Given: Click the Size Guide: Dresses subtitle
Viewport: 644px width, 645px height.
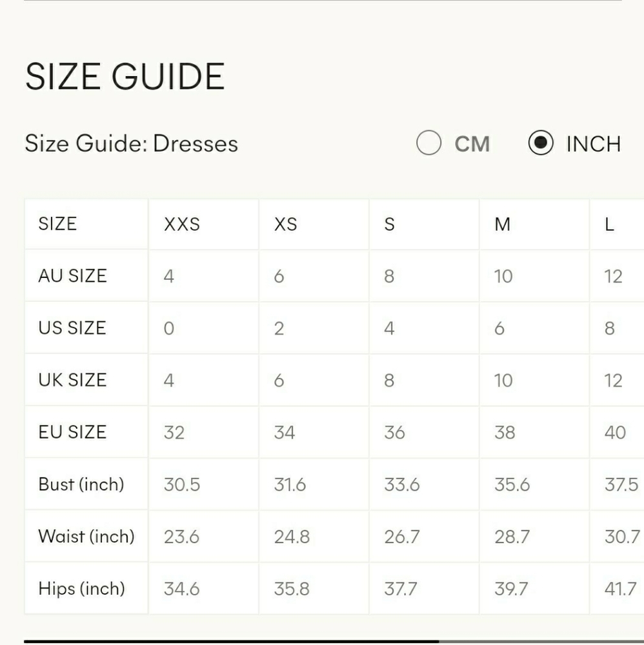Looking at the screenshot, I should point(131,144).
